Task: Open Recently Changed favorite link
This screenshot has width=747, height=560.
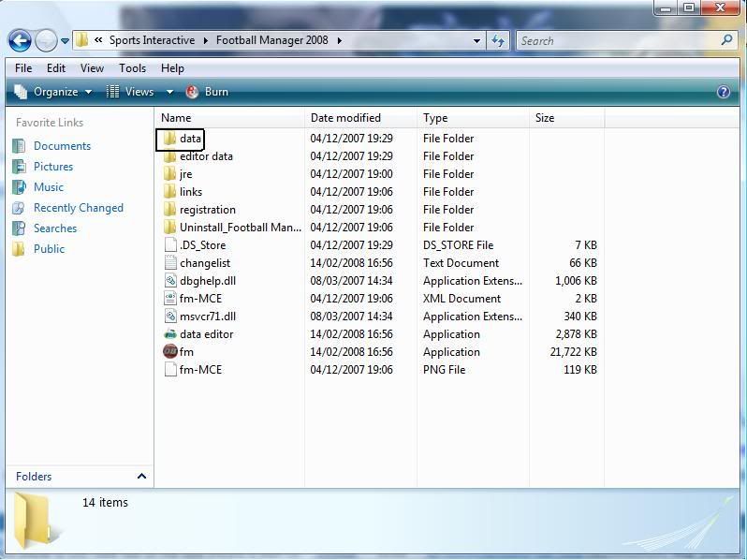Action: (x=79, y=208)
